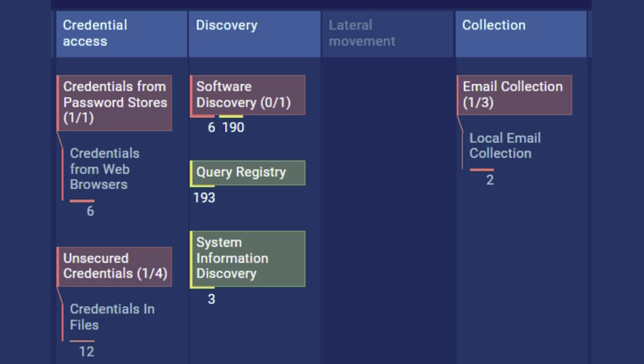
Task: Select the Credential access column header
Action: (121, 33)
